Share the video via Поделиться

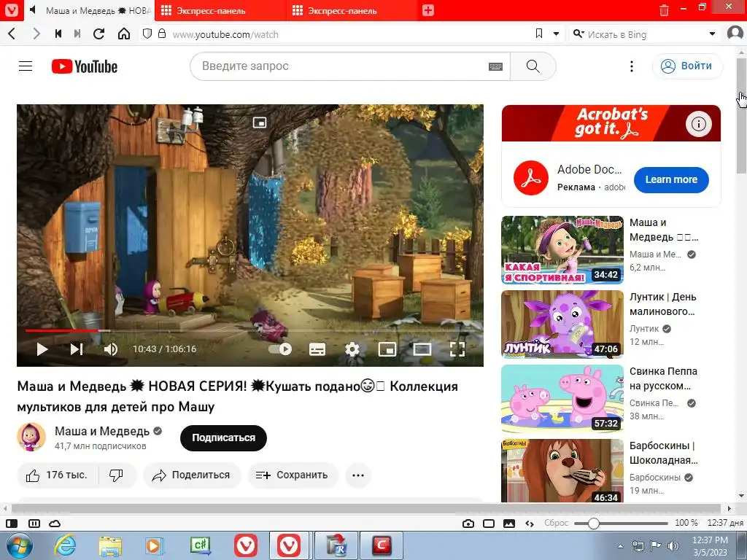coord(192,475)
